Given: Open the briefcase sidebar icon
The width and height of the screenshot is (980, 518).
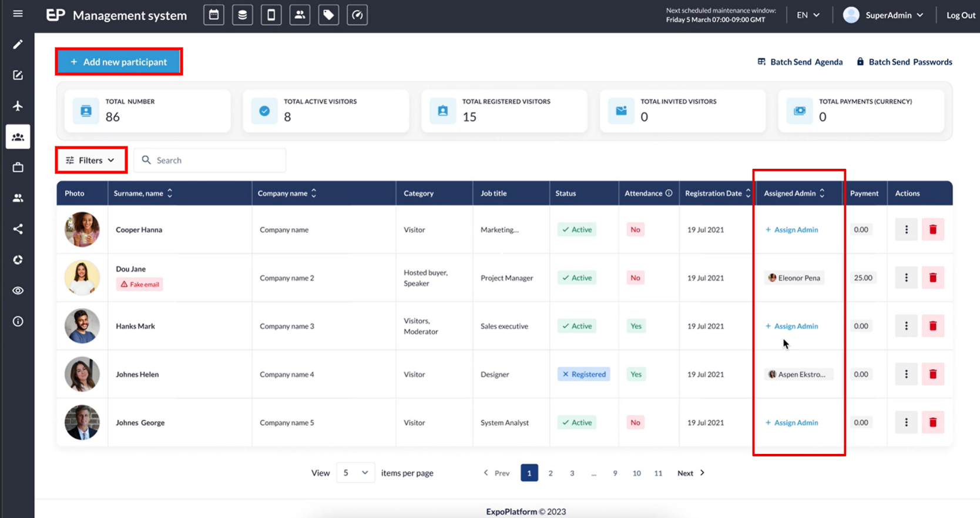Looking at the screenshot, I should pos(18,168).
